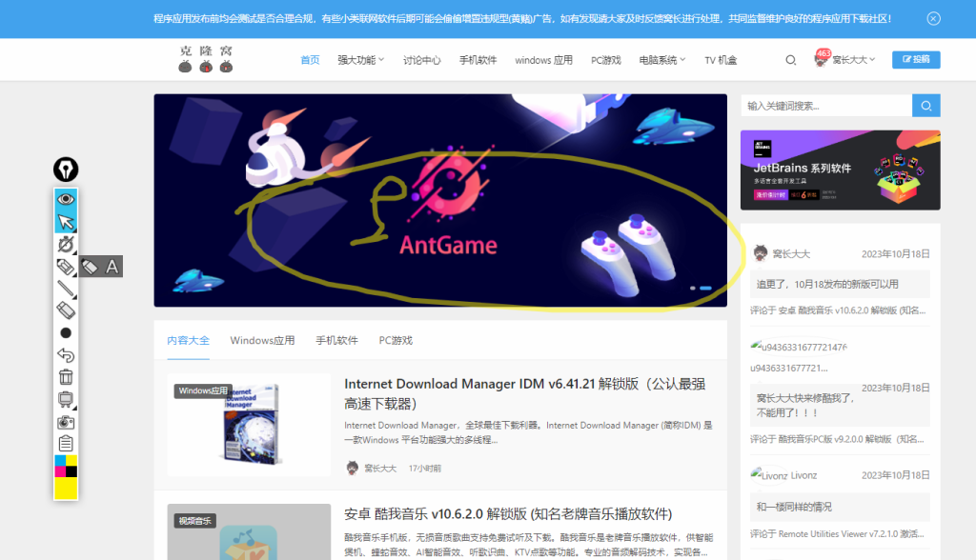The image size is (976, 560).
Task: Open the windows 应用 nav item
Action: pos(543,60)
